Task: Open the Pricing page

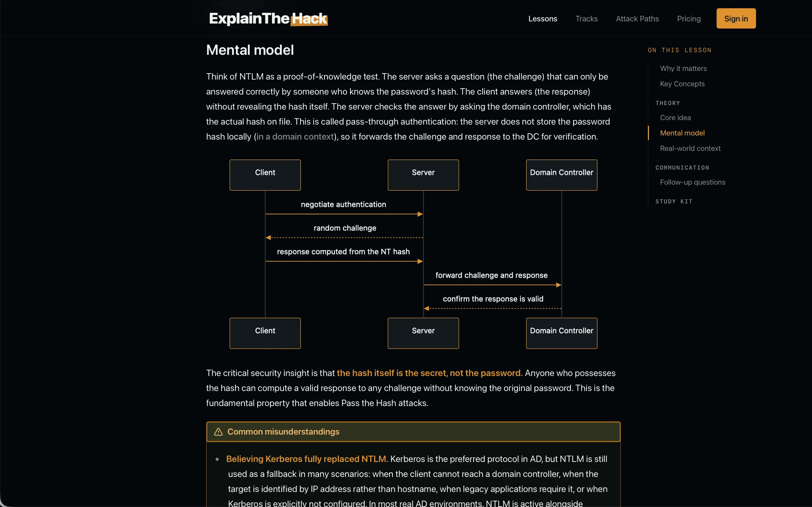Action: [x=688, y=18]
